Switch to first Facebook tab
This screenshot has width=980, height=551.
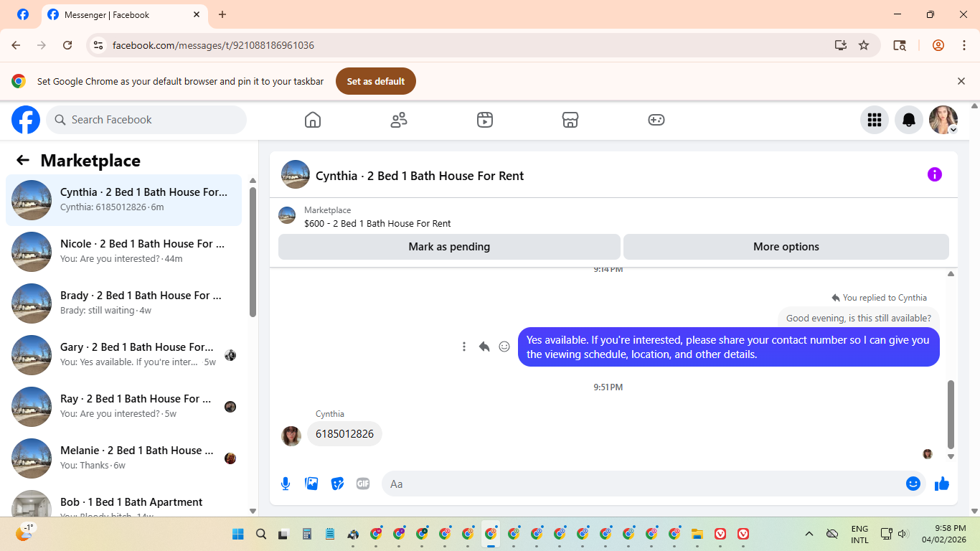pos(23,14)
